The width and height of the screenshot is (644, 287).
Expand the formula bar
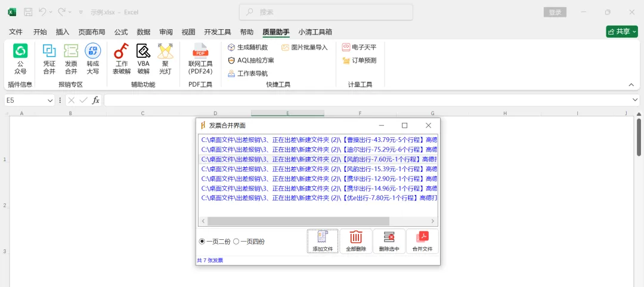[x=635, y=100]
